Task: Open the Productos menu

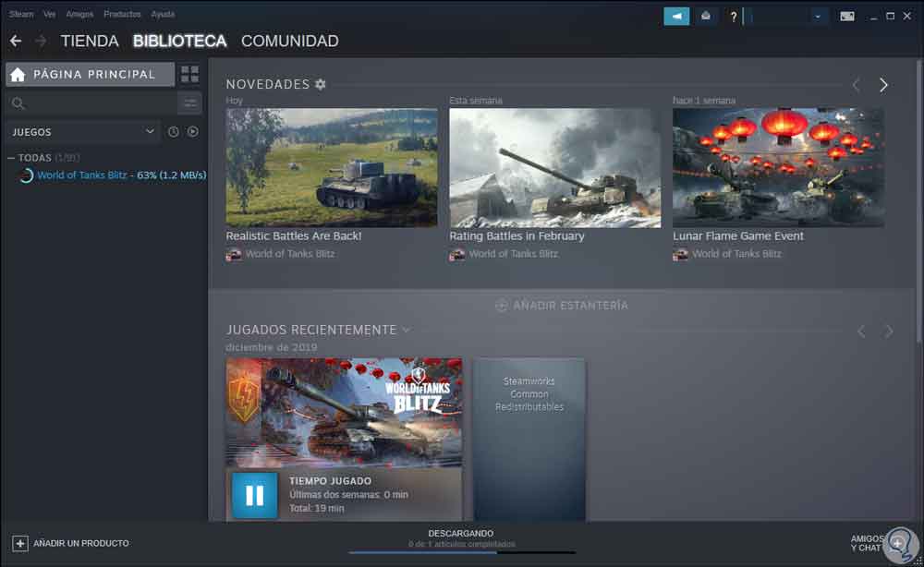Action: tap(122, 14)
